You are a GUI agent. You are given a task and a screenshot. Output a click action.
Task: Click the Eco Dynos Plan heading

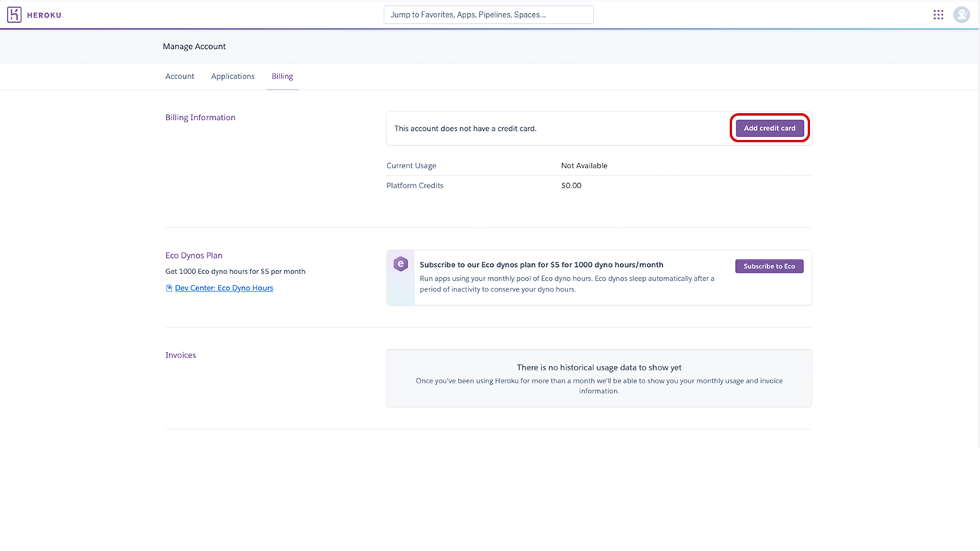pos(194,256)
